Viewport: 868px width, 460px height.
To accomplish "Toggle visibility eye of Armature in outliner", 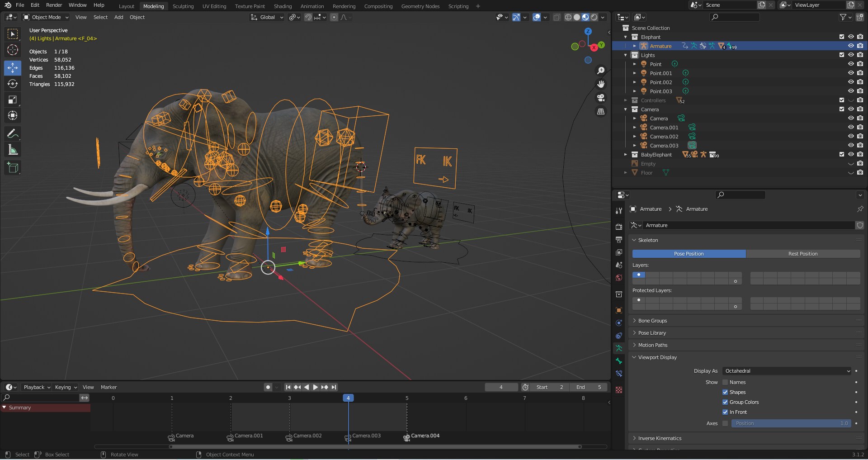I will pyautogui.click(x=851, y=46).
